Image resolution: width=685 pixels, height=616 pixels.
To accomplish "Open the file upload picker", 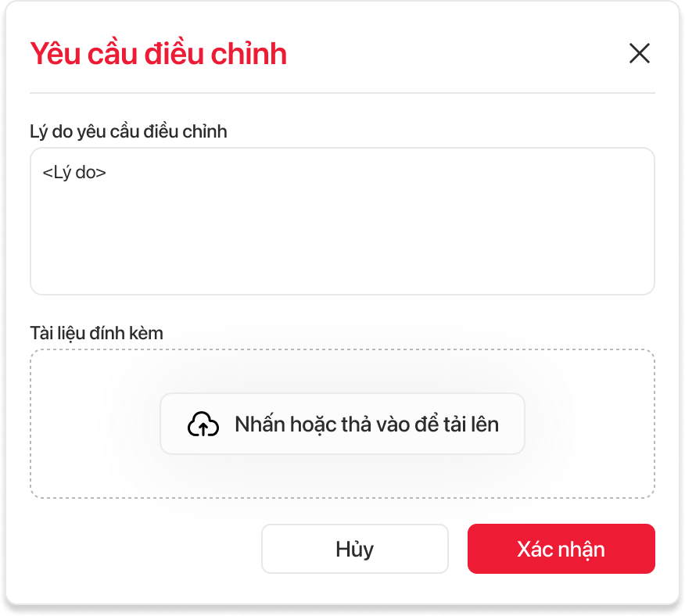I will [x=342, y=424].
